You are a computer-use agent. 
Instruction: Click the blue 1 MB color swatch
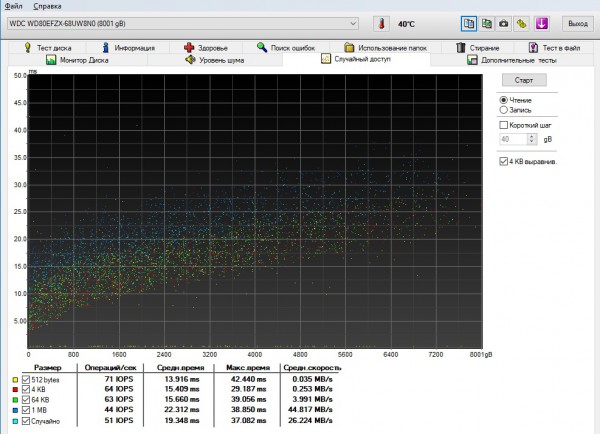pos(15,410)
